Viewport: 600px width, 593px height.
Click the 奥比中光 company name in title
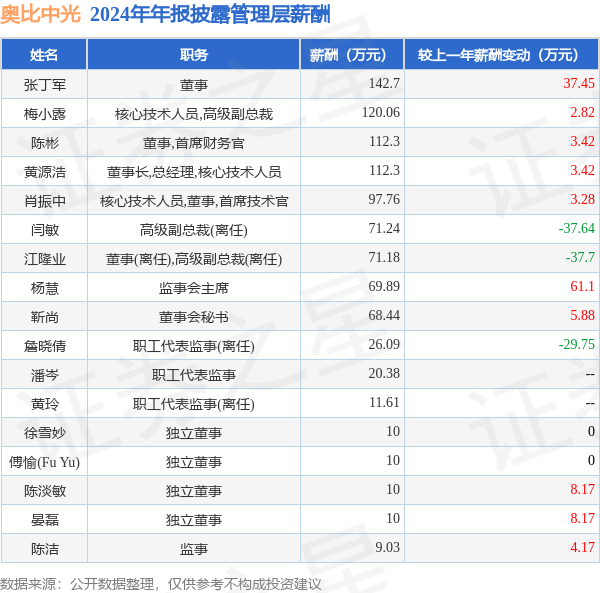(41, 15)
